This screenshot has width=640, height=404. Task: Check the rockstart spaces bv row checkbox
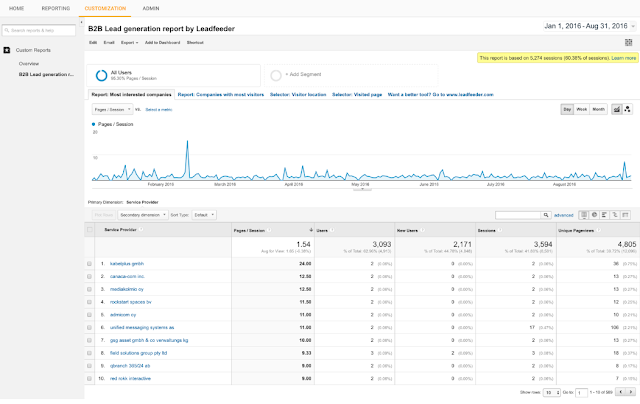point(89,302)
